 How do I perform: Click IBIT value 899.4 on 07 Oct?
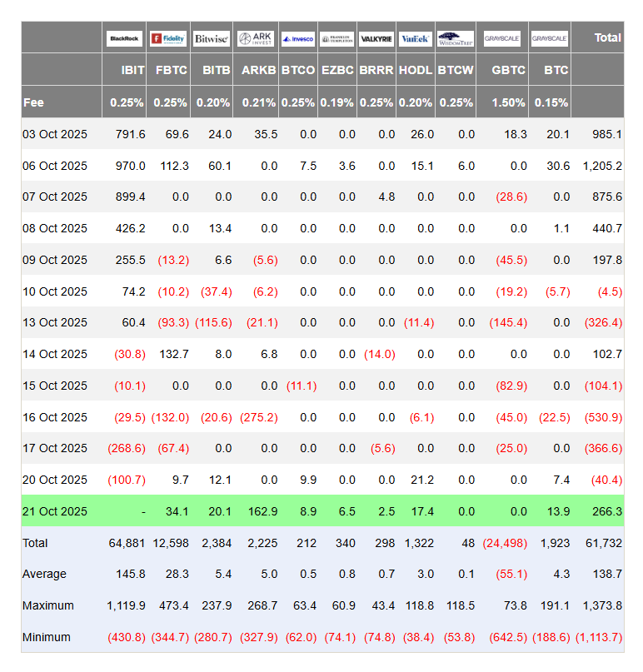130,197
